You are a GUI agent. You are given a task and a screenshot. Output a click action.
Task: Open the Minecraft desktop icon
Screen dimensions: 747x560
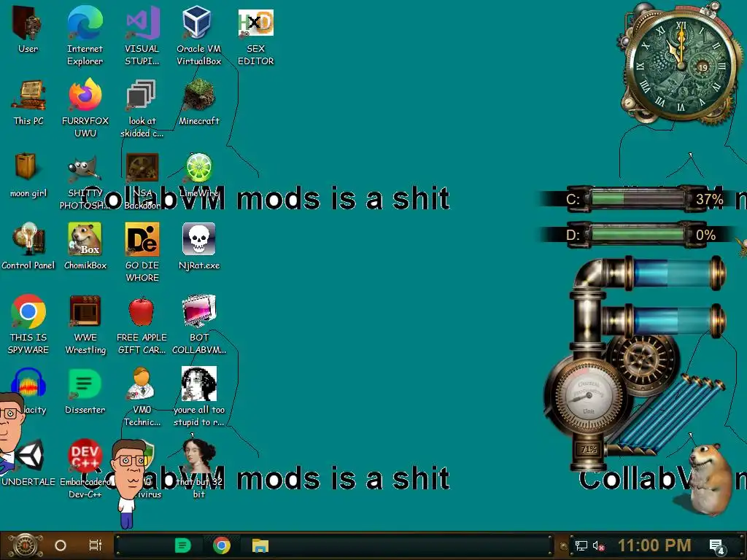point(198,102)
